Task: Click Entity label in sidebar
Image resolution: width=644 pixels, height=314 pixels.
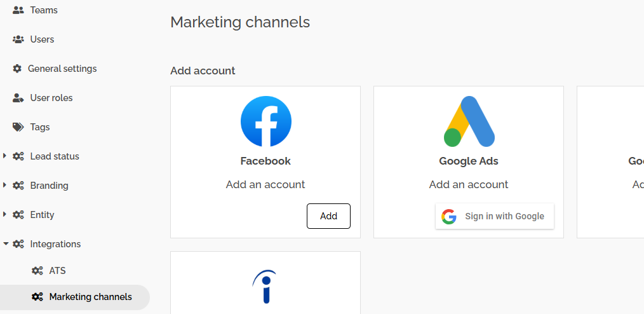Action: click(x=42, y=215)
